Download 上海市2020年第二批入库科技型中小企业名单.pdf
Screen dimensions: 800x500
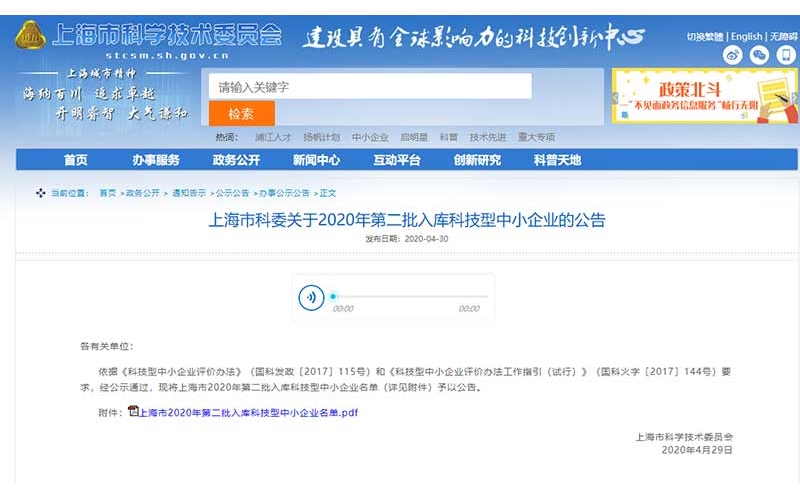pos(248,411)
